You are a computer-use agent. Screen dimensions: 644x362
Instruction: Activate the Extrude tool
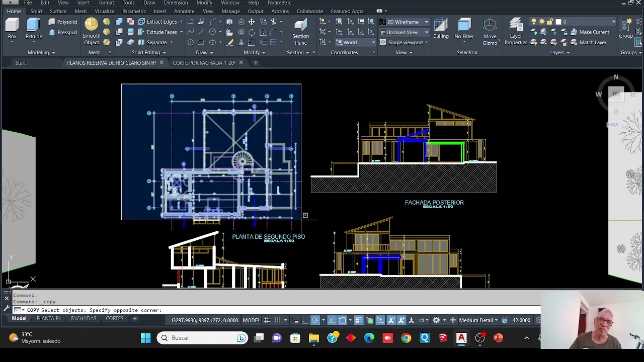coord(34,29)
